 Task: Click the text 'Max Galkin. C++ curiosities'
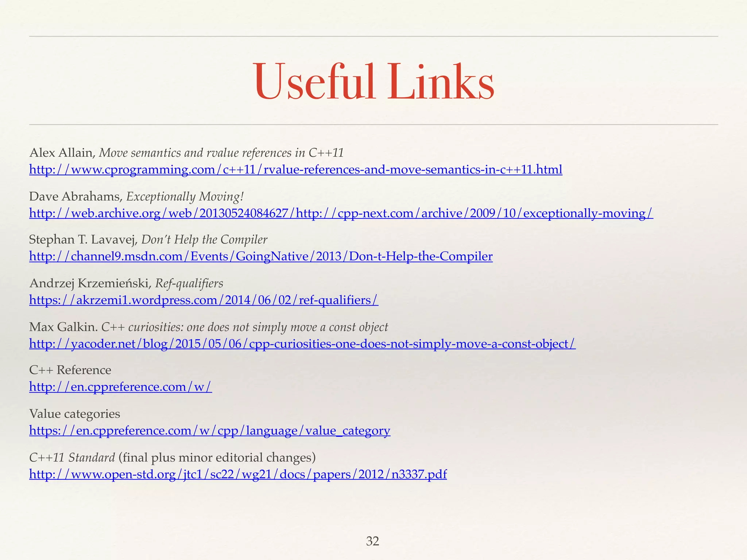pyautogui.click(x=106, y=327)
